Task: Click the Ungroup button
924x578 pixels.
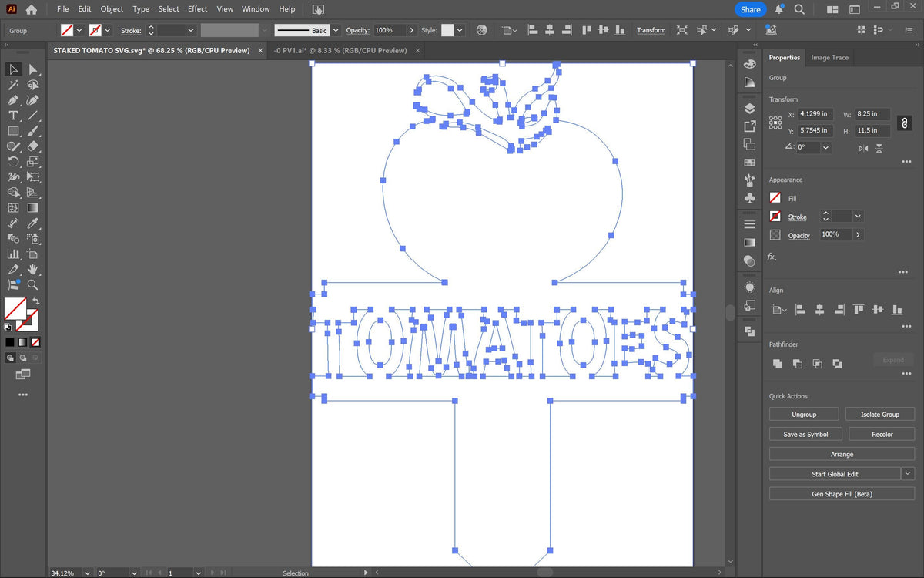Action: pos(804,415)
